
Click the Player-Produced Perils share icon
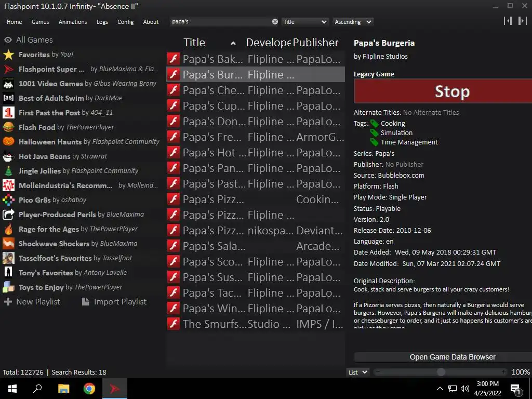click(x=8, y=215)
